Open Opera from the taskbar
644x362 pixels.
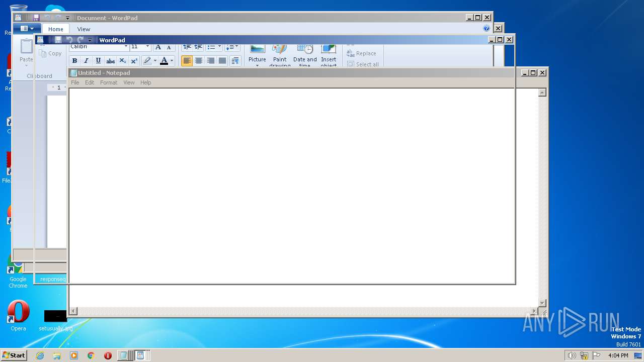click(x=108, y=355)
